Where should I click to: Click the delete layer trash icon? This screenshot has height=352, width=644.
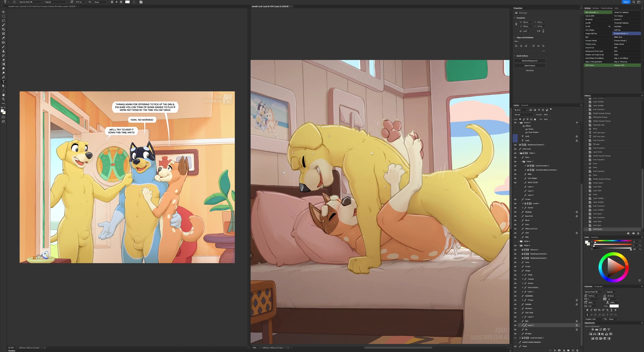pyautogui.click(x=577, y=350)
